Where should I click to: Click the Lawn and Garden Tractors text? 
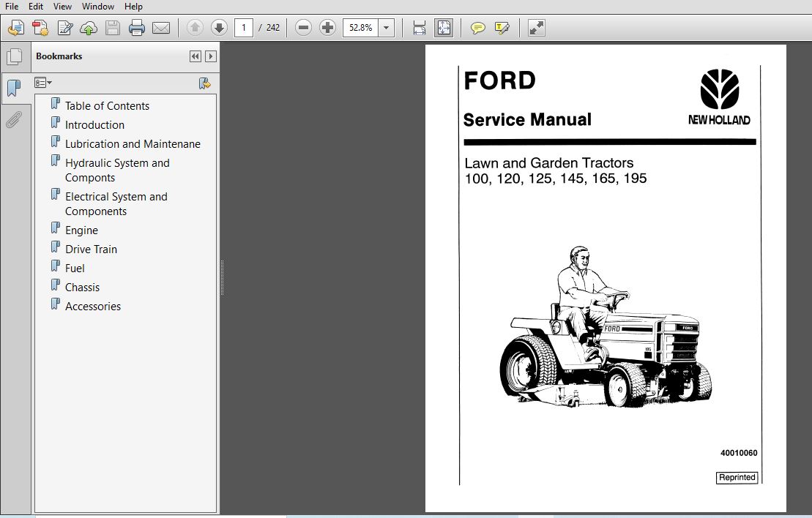[549, 164]
